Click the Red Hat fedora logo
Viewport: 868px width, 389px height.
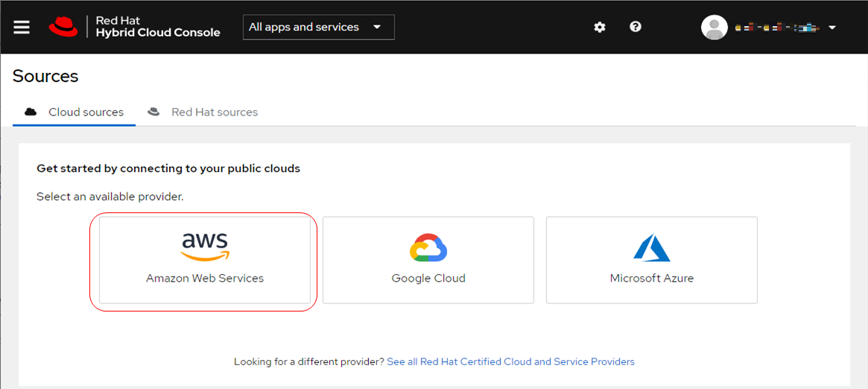[63, 27]
